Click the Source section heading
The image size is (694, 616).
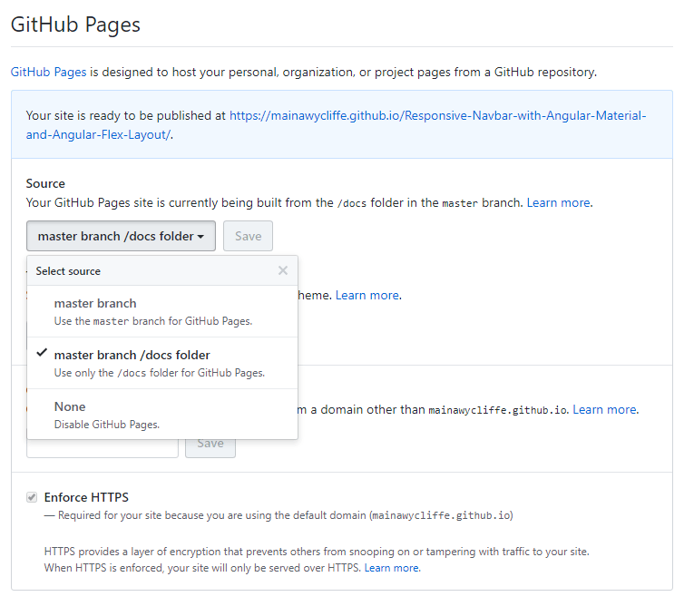(45, 183)
